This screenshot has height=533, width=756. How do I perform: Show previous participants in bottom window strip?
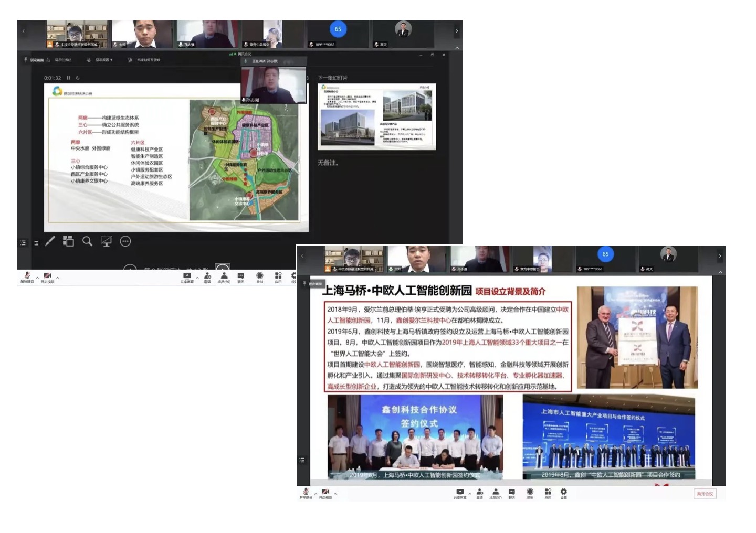(302, 256)
